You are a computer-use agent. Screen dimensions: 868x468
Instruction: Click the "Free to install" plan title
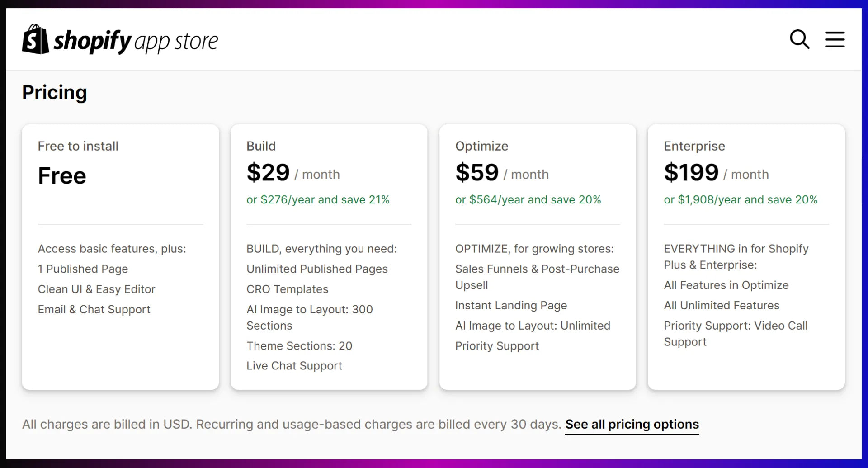point(78,146)
